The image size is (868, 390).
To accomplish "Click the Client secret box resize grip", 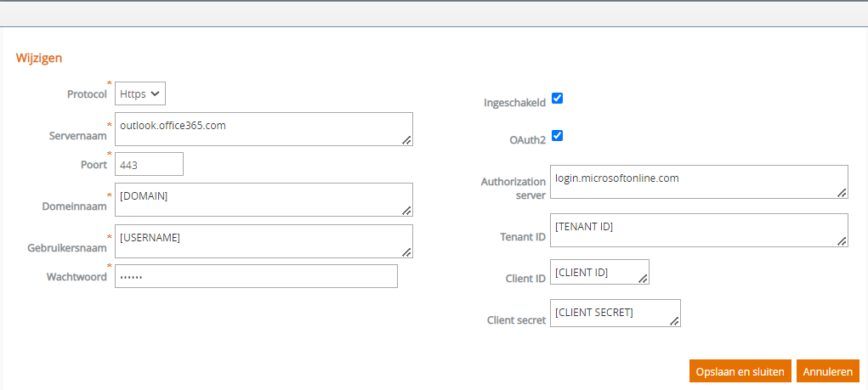I will [674, 321].
